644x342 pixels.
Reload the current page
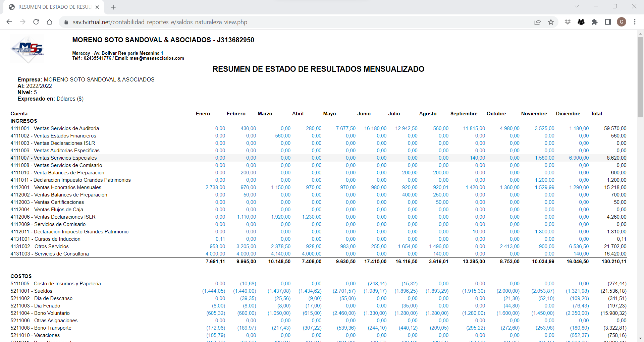(x=36, y=22)
